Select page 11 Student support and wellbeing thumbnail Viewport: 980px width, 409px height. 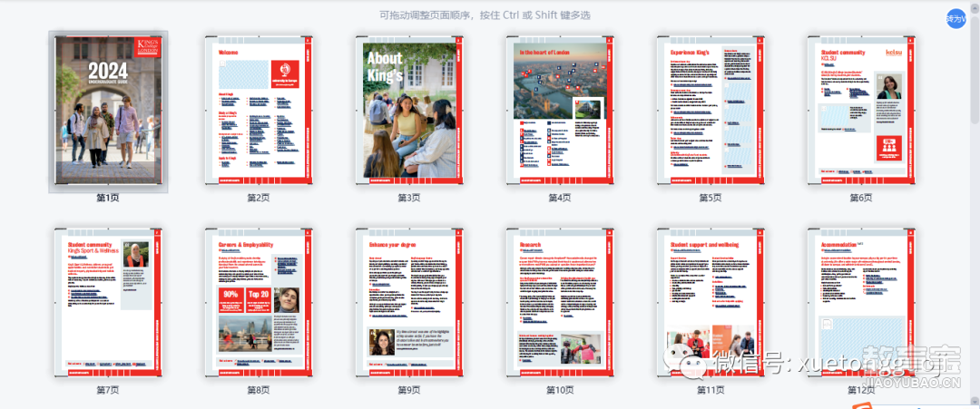(710, 303)
